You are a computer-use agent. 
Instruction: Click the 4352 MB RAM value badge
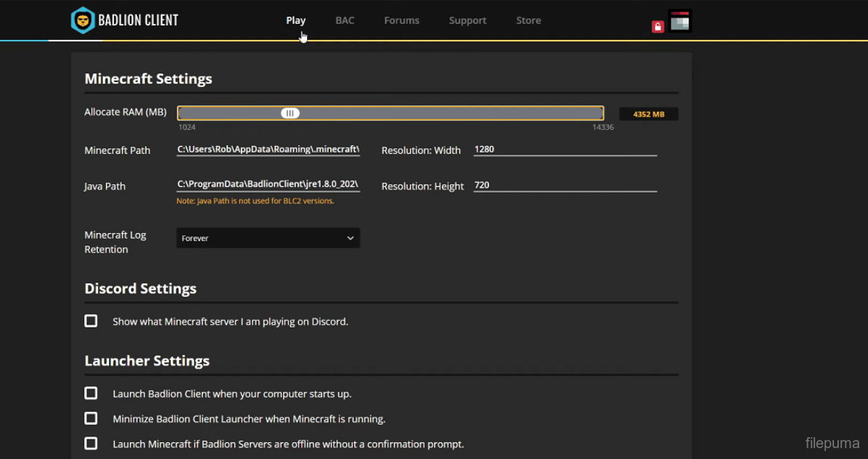648,113
